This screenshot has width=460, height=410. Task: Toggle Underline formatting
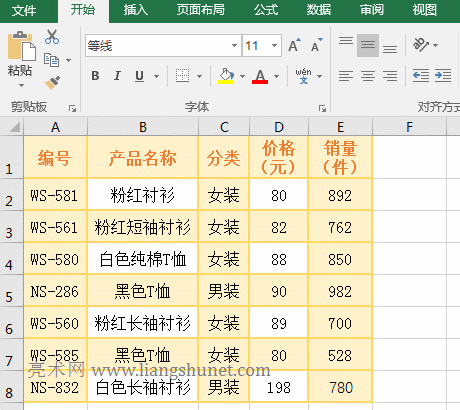139,76
